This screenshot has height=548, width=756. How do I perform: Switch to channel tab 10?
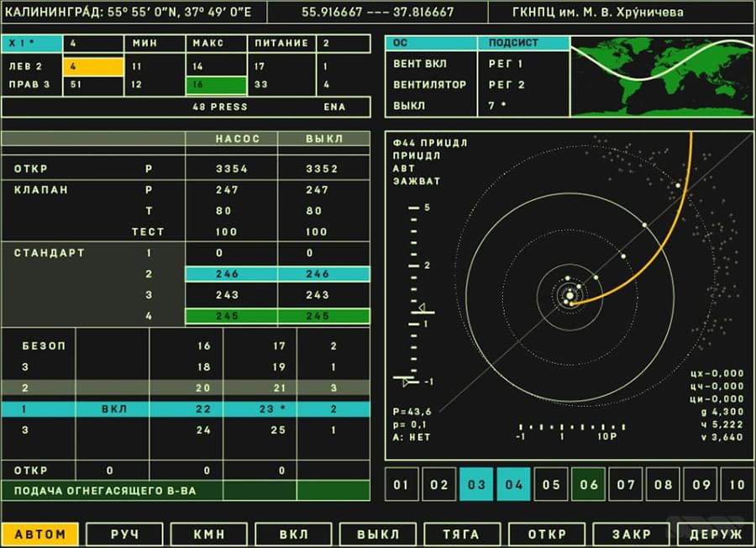pyautogui.click(x=738, y=485)
